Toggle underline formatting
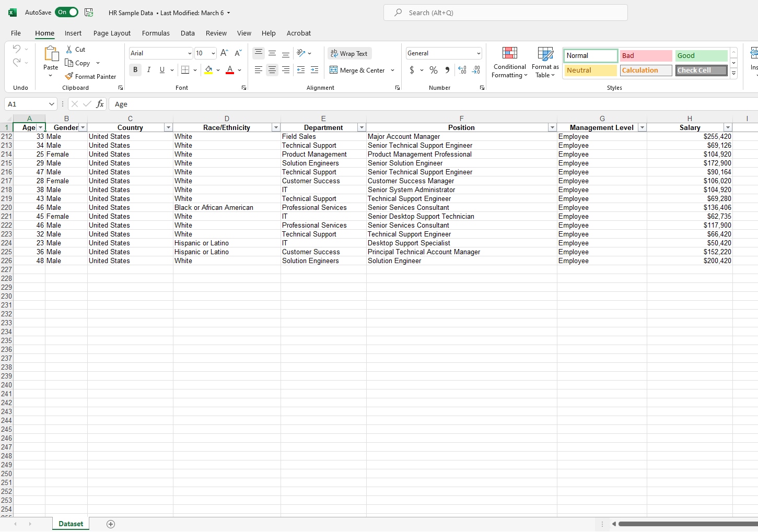This screenshot has height=532, width=758. pyautogui.click(x=162, y=69)
